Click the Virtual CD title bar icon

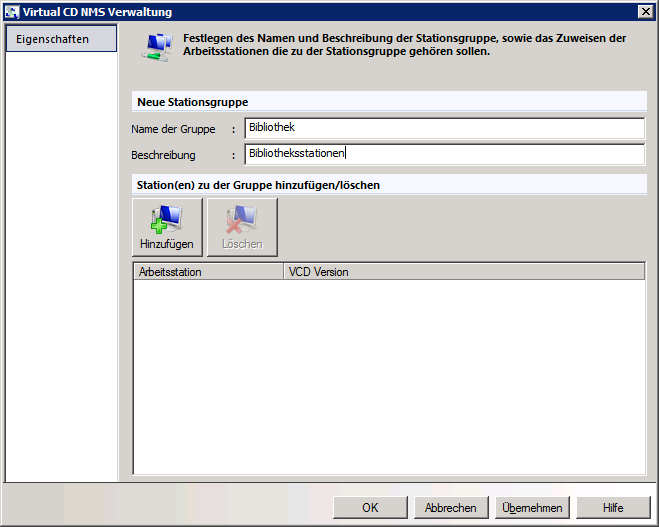click(x=12, y=12)
